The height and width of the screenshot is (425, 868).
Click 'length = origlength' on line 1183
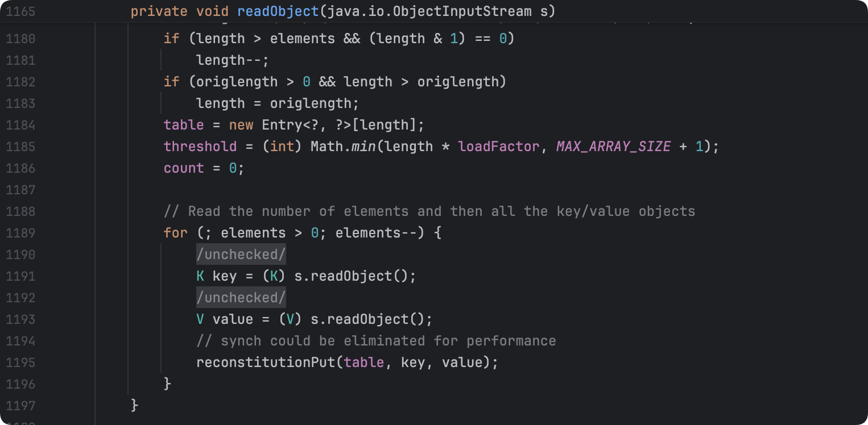pyautogui.click(x=278, y=103)
